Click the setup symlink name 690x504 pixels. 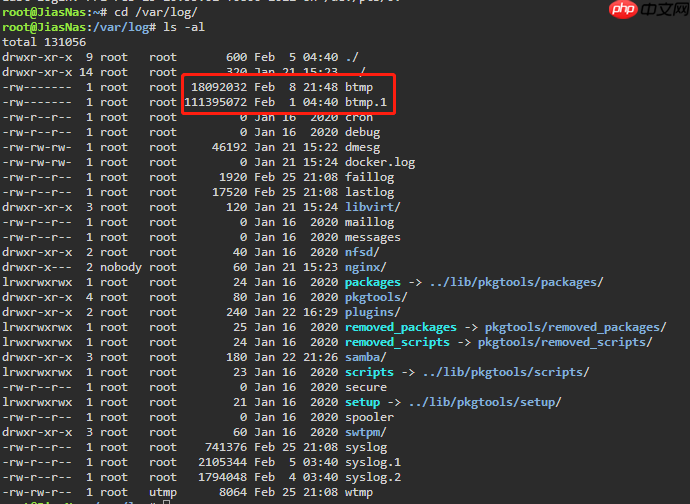coord(362,402)
